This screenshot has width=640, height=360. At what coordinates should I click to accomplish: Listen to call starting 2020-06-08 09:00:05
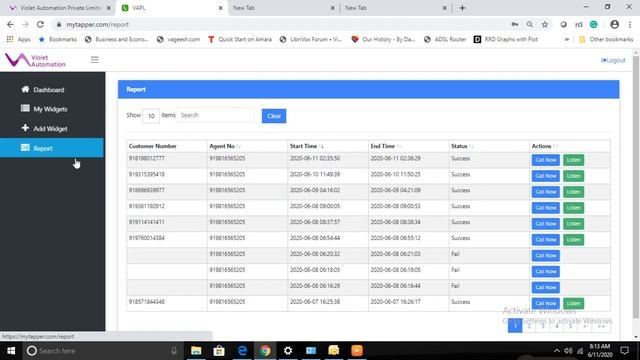[x=573, y=208]
